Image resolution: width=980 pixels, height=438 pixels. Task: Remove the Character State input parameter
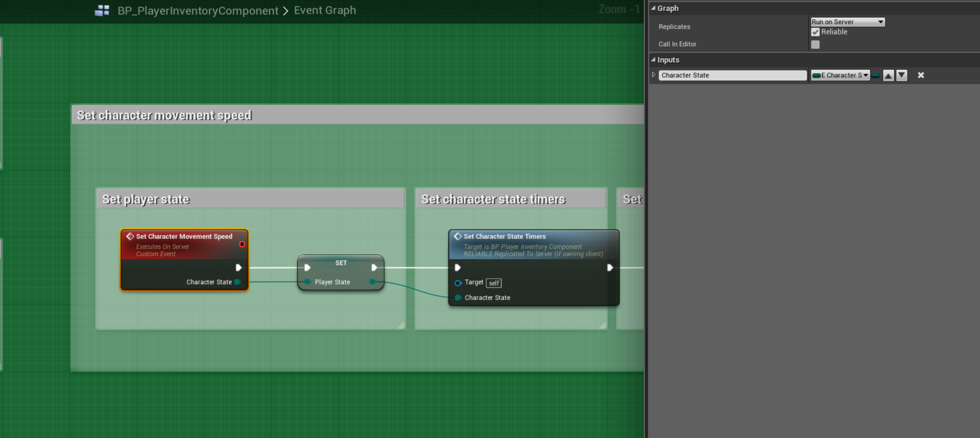[921, 75]
